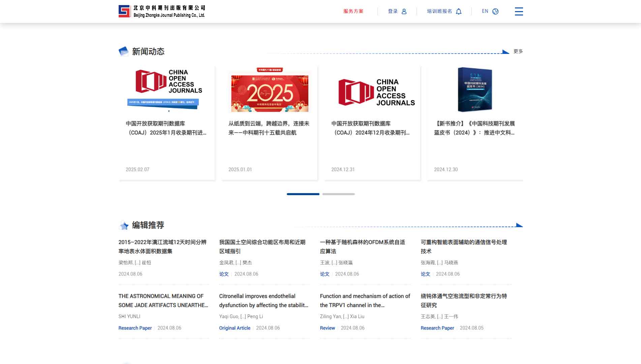
Task: Click date 2024.12.30 on fourth news card
Action: 446,170
